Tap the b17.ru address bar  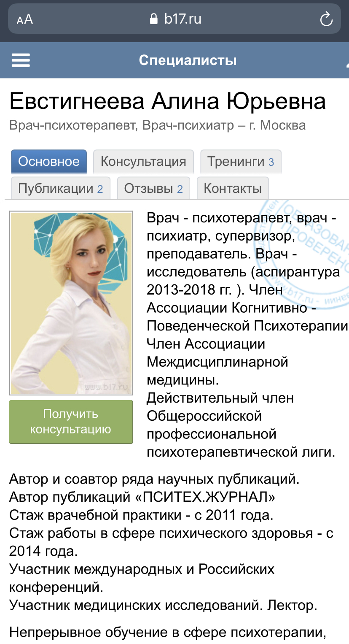pos(182,19)
